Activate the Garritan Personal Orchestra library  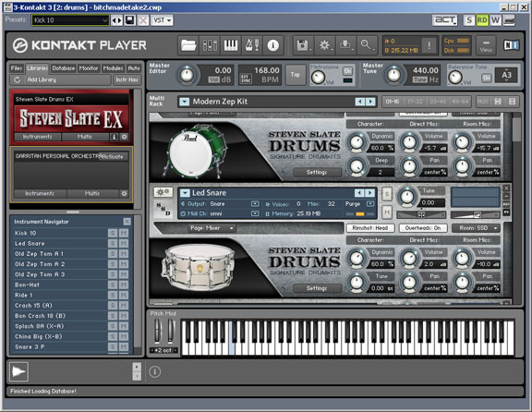(114, 157)
